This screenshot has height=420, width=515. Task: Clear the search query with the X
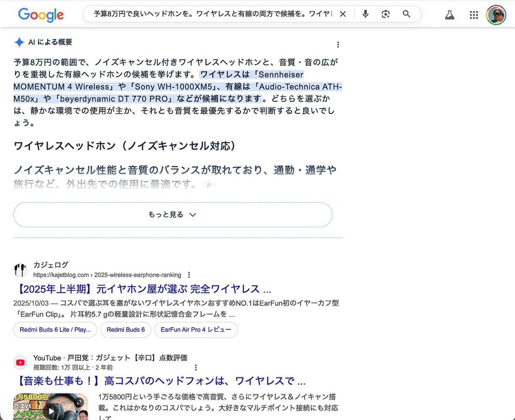click(343, 14)
